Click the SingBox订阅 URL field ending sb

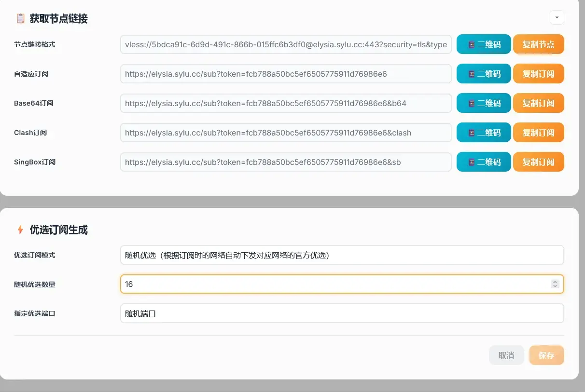point(286,162)
